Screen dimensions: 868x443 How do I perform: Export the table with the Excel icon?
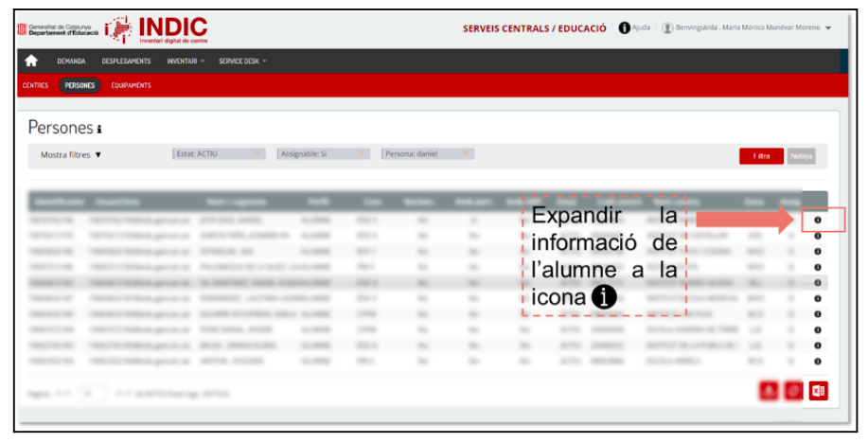point(818,390)
